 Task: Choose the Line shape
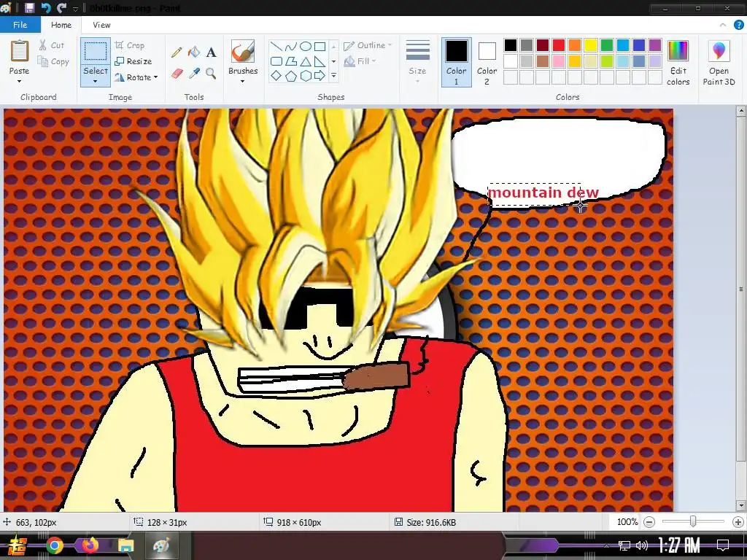(276, 46)
